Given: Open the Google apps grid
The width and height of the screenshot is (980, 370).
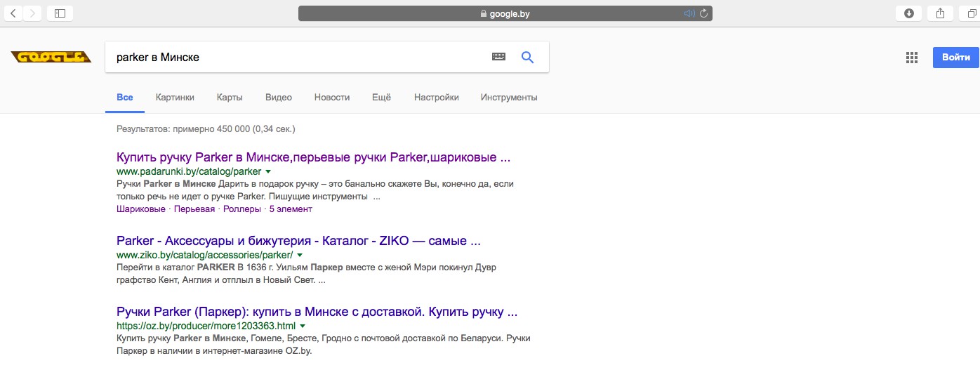Looking at the screenshot, I should 912,58.
